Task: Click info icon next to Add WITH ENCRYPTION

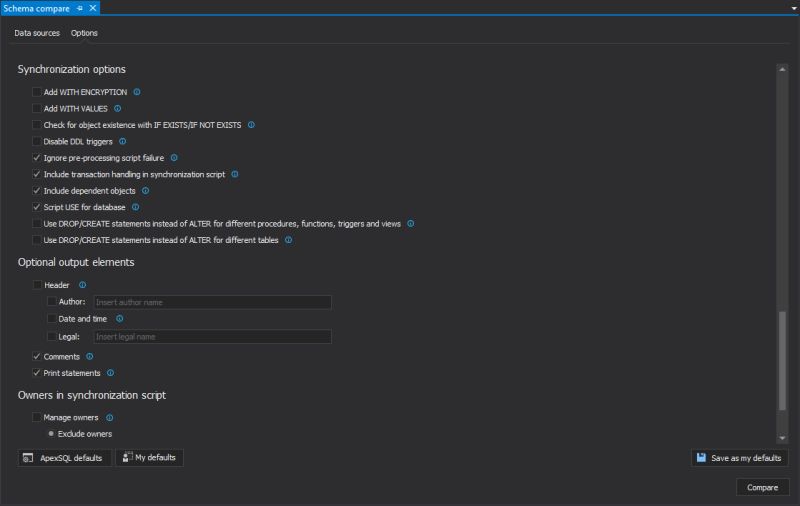Action: (137, 92)
